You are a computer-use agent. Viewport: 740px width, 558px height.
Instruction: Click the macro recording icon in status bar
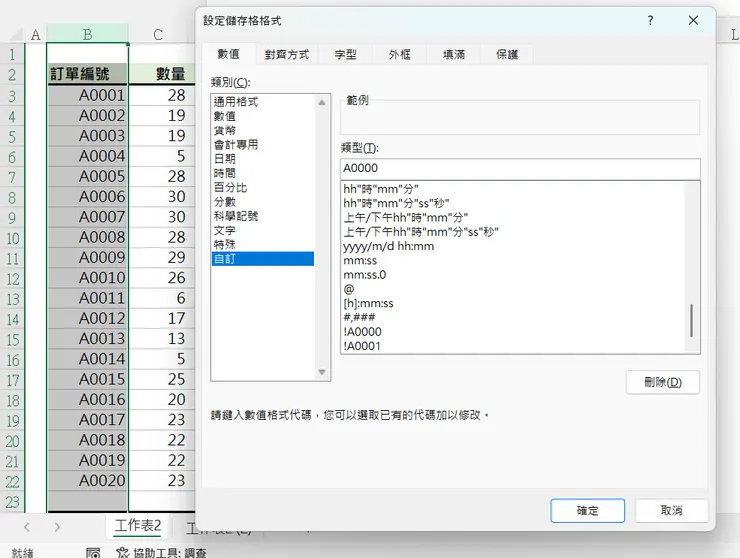(93, 552)
